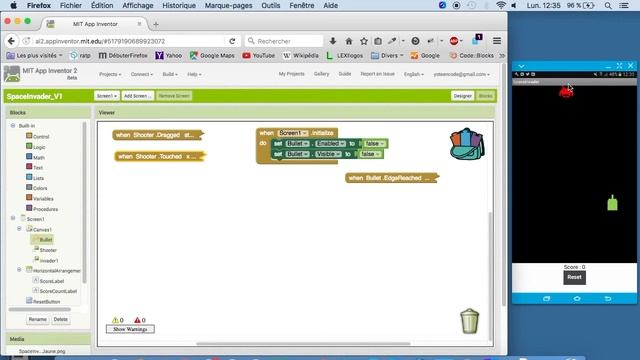
Task: Bookmark this page with the star icon
Action: point(364,41)
